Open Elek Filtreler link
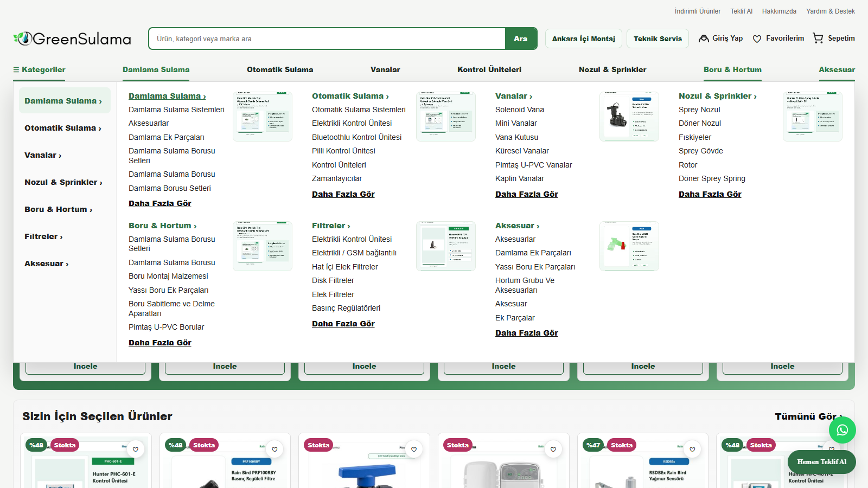The height and width of the screenshot is (488, 868). [333, 294]
